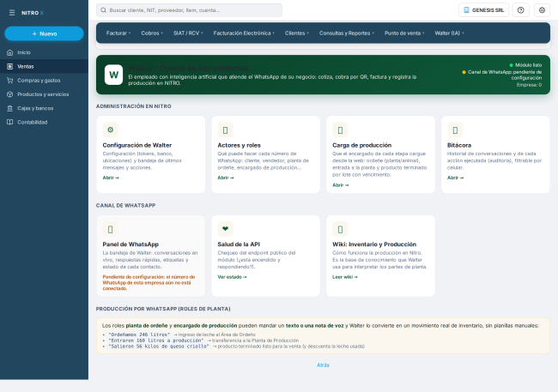Click the search magnifier icon
This screenshot has height=392, width=558.
tap(103, 10)
